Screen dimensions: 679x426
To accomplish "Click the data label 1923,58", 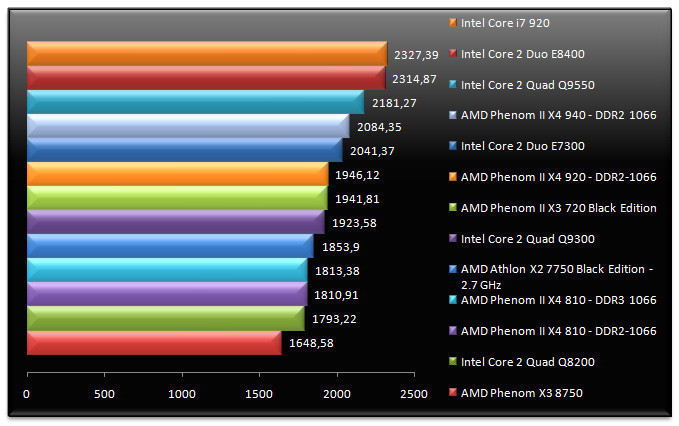I will click(354, 223).
